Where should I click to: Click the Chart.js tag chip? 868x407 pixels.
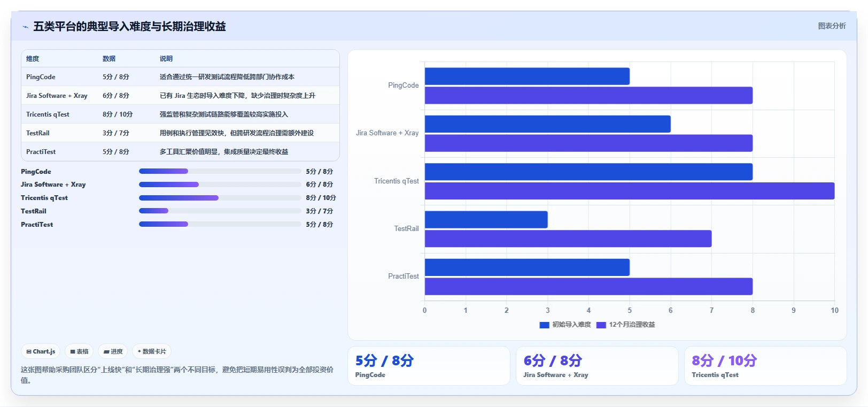click(x=41, y=351)
